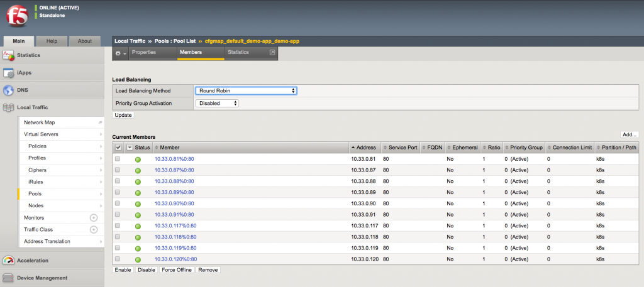Open the Priority Group Activation dropdown

pos(217,103)
